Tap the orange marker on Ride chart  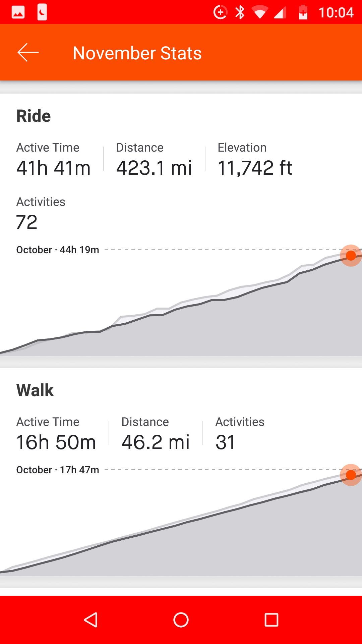pos(351,256)
